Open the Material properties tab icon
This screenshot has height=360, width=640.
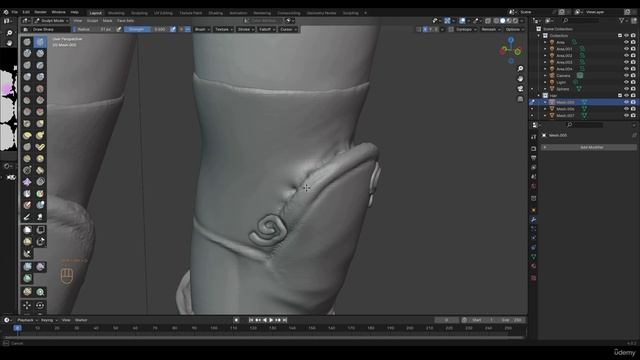click(x=533, y=266)
